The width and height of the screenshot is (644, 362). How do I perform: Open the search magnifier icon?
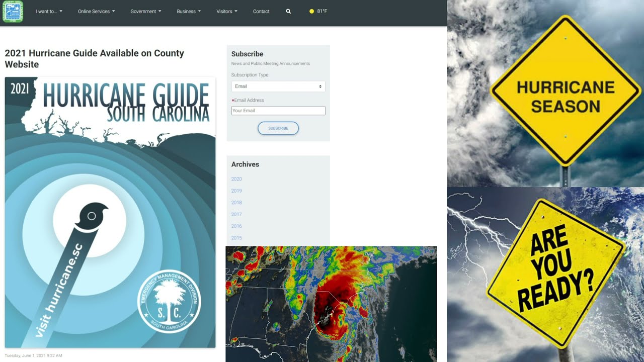click(x=288, y=11)
